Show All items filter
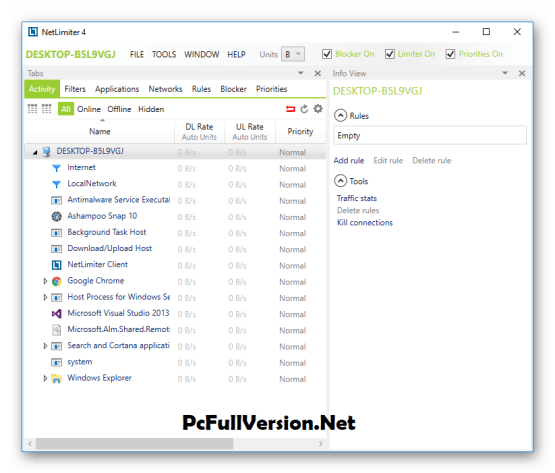The image size is (555, 473). click(66, 109)
